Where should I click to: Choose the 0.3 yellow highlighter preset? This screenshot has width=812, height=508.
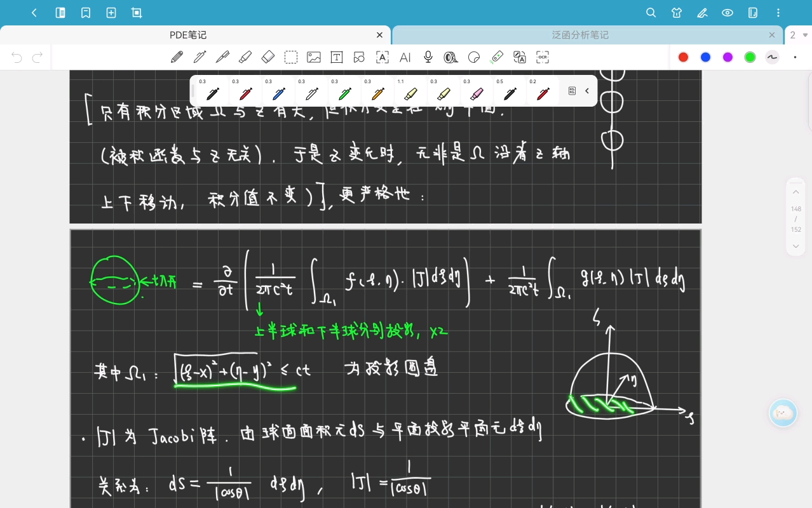pyautogui.click(x=443, y=91)
